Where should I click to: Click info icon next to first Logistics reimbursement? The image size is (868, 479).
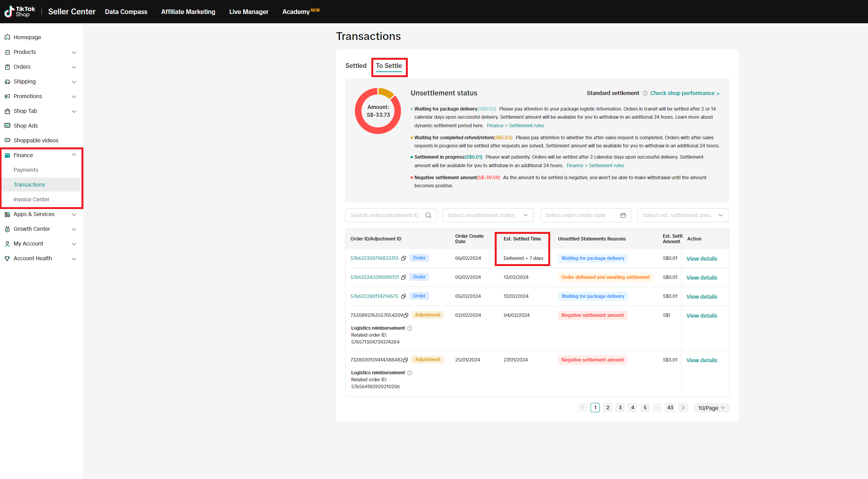[410, 328]
